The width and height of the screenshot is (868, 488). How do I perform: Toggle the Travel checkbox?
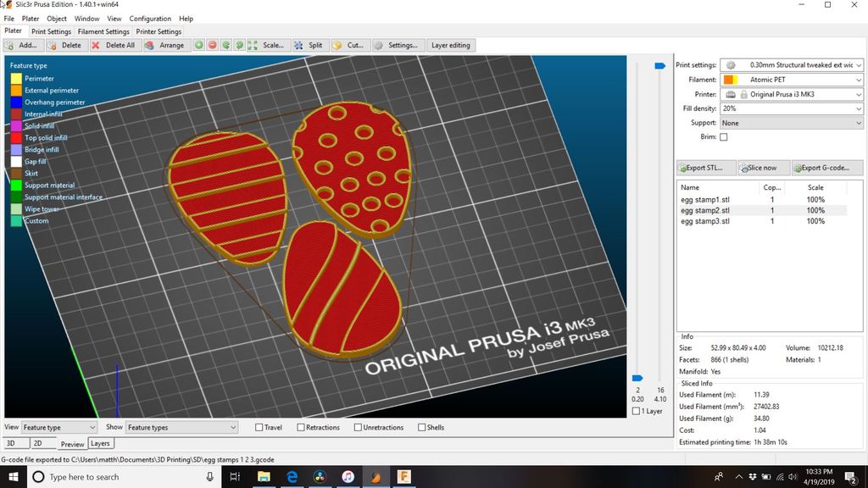259,427
